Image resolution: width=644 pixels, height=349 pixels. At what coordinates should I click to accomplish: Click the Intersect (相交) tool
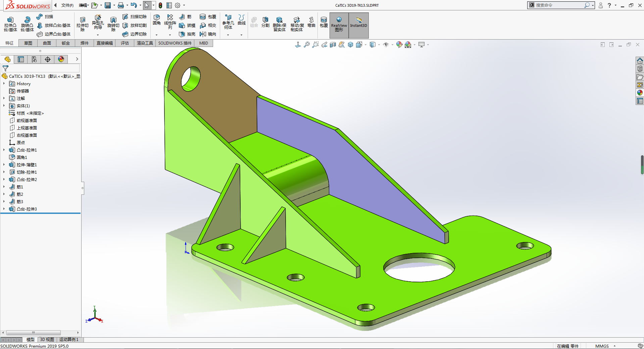(x=208, y=25)
